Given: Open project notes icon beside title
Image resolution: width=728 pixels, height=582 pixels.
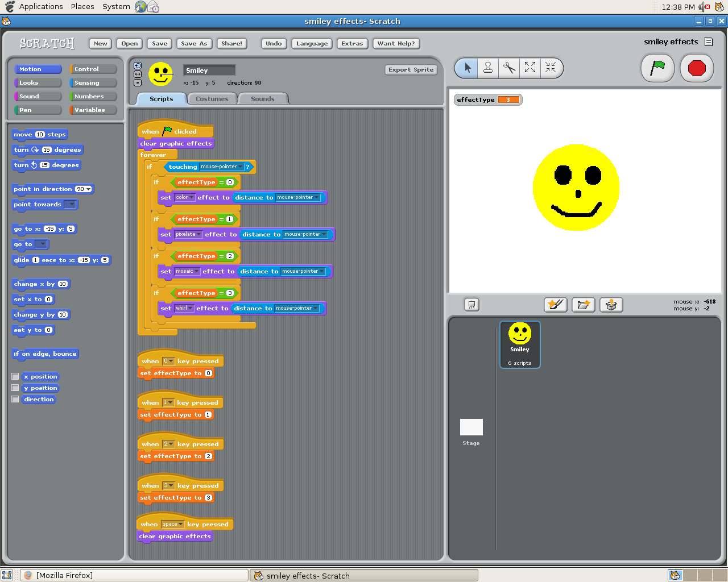Looking at the screenshot, I should point(709,41).
